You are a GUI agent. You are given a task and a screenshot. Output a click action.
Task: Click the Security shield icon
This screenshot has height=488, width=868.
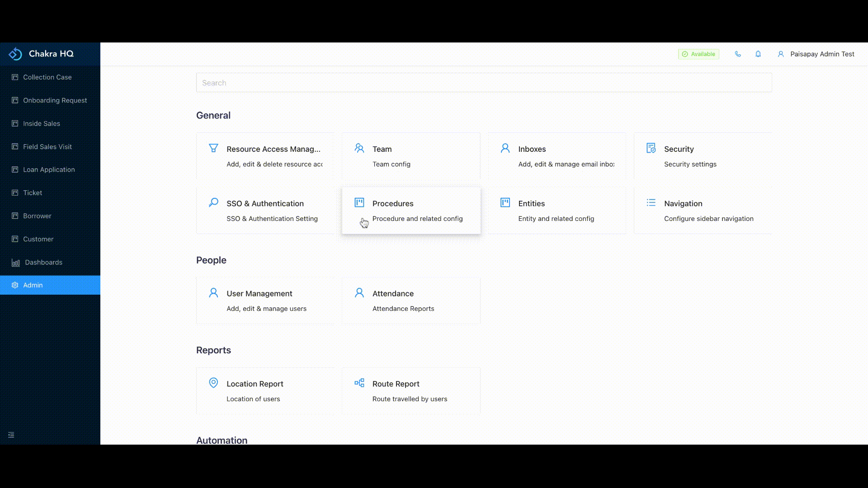coord(651,148)
